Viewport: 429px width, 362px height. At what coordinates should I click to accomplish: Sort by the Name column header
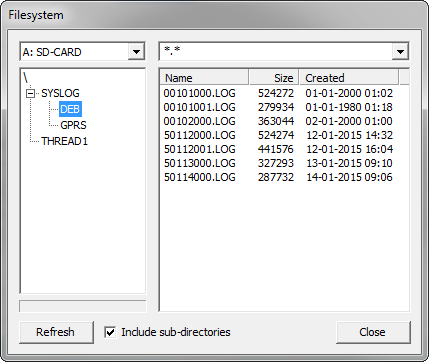[204, 78]
